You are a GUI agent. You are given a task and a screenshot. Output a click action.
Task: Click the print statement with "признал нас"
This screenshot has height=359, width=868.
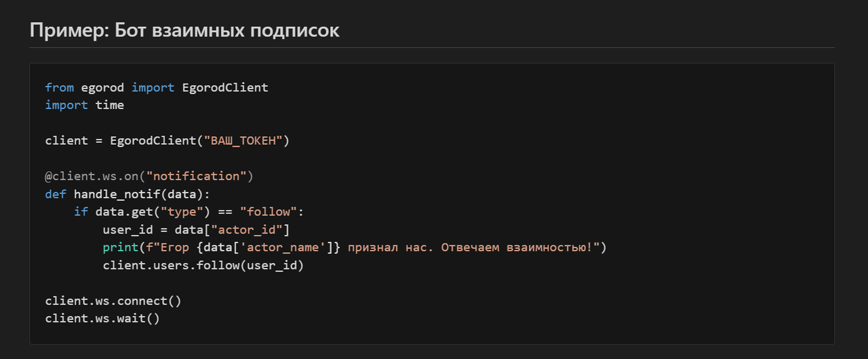tap(355, 247)
